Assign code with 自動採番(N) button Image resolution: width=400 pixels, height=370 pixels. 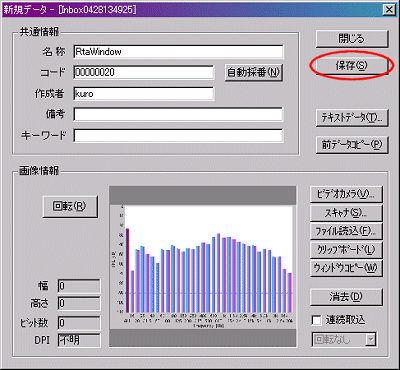tap(254, 72)
